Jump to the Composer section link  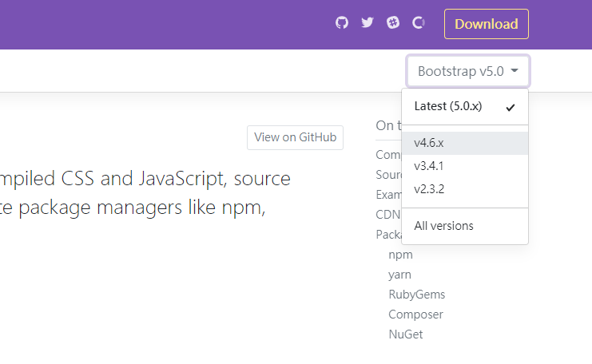coord(415,315)
